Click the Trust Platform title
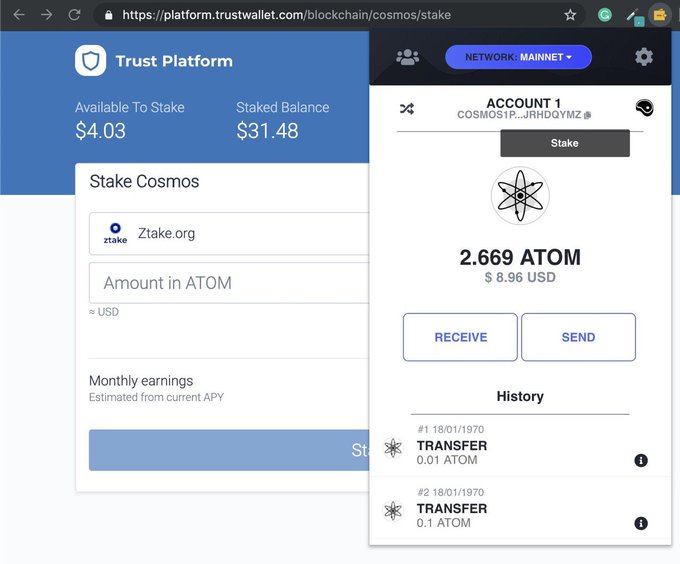Image resolution: width=680 pixels, height=564 pixels. point(174,61)
